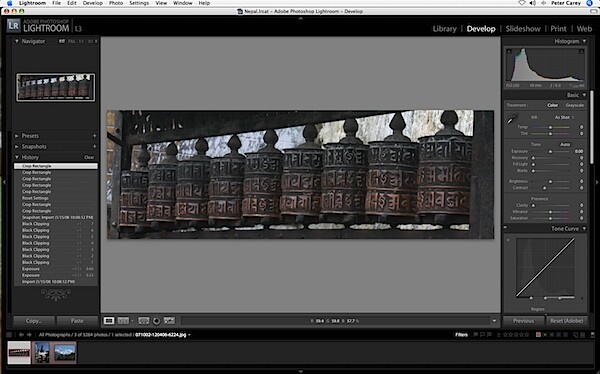Viewport: 600px width, 374px height.
Task: Filter by first flag status icon
Action: click(x=476, y=335)
